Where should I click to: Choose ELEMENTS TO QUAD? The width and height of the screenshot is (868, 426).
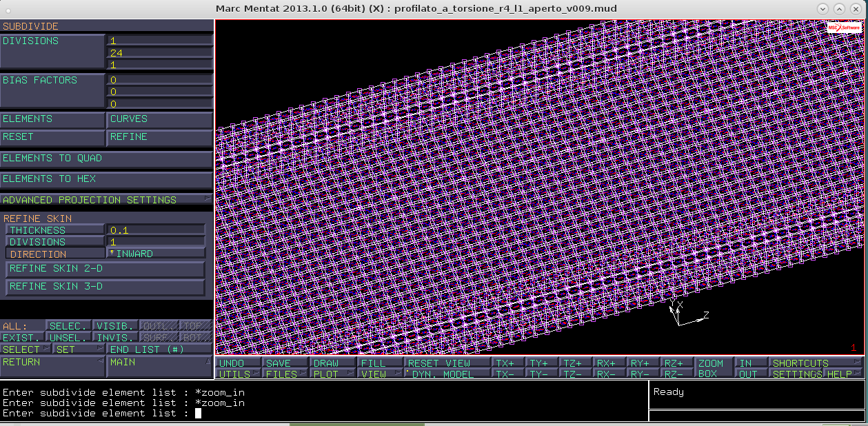pyautogui.click(x=106, y=159)
